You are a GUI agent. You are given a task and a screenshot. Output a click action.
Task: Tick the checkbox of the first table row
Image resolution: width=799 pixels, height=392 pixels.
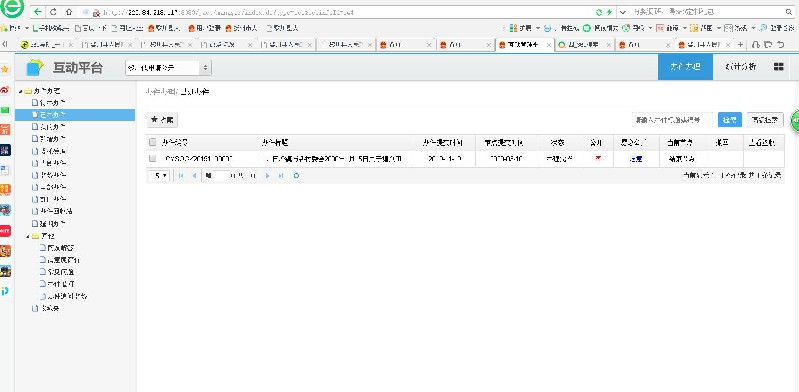pyautogui.click(x=152, y=159)
